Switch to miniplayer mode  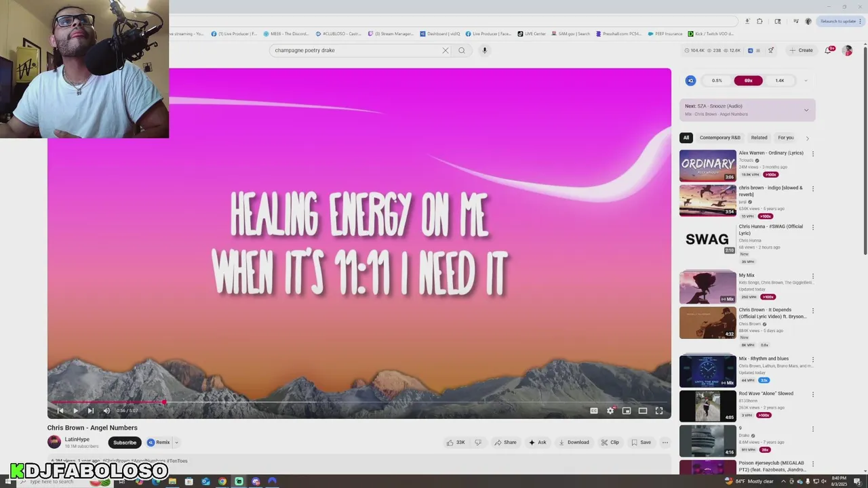[x=627, y=411]
